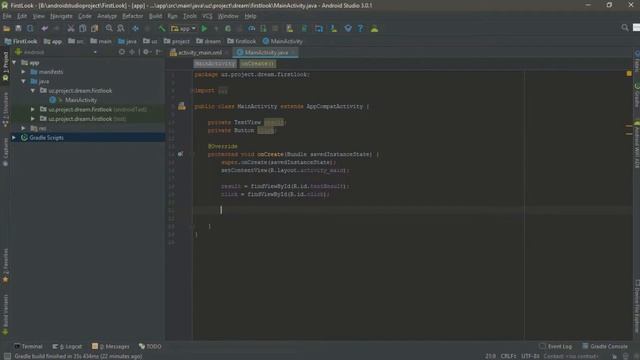Image resolution: width=640 pixels, height=360 pixels.
Task: Expand the firstlook test package arrow
Action: pyautogui.click(x=33, y=119)
